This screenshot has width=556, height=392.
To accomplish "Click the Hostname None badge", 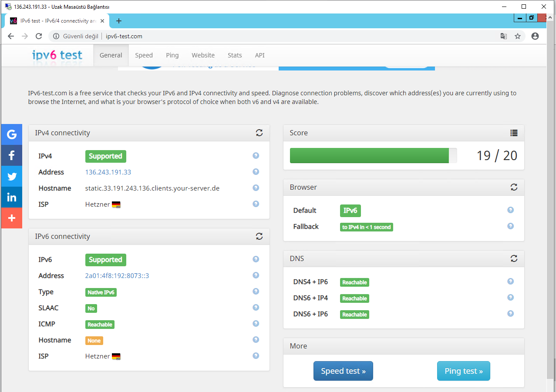I will tap(94, 341).
